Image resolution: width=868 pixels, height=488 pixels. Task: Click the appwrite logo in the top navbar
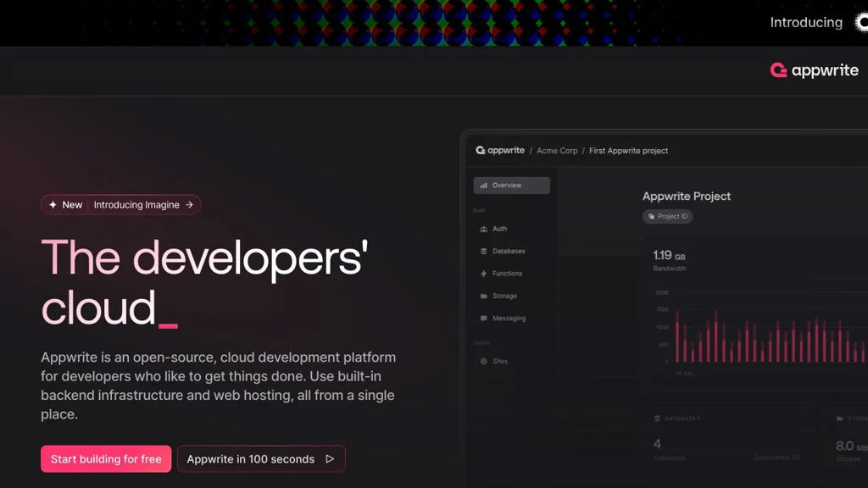pyautogui.click(x=814, y=70)
